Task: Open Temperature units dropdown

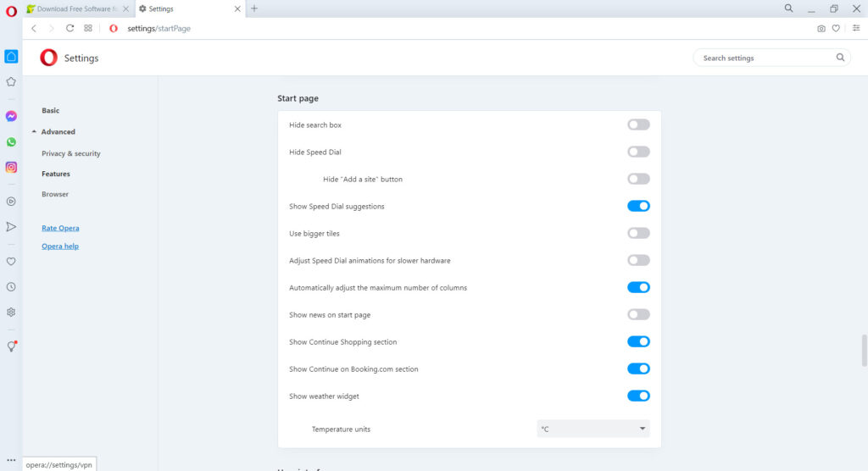Action: [x=593, y=429]
